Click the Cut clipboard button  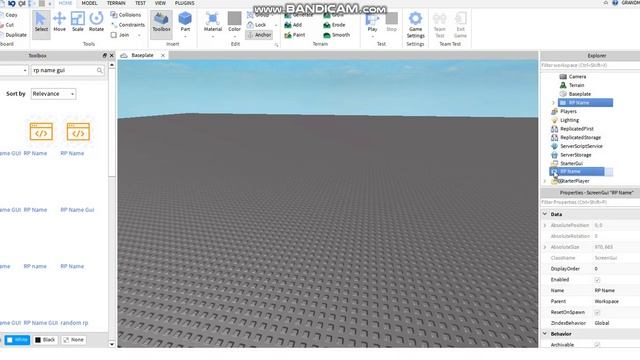7,25
